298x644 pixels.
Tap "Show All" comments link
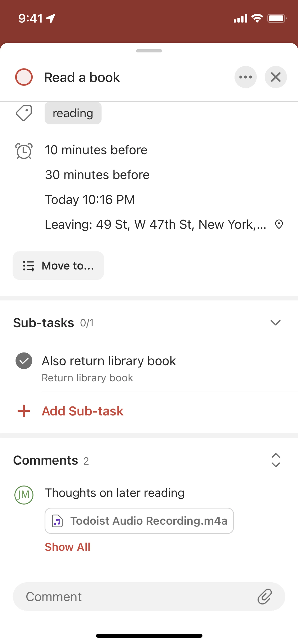68,547
